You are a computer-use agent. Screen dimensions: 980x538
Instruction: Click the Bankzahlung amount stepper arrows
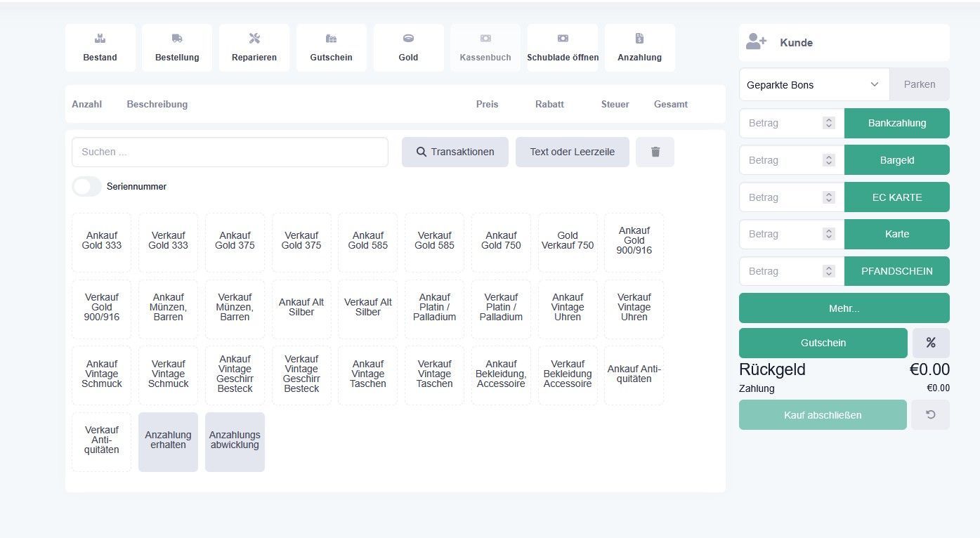829,123
